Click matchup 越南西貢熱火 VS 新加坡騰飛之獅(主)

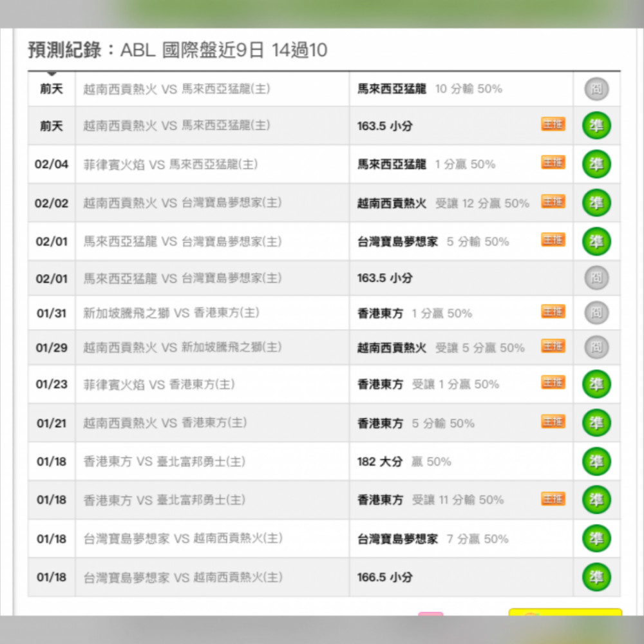point(182,348)
